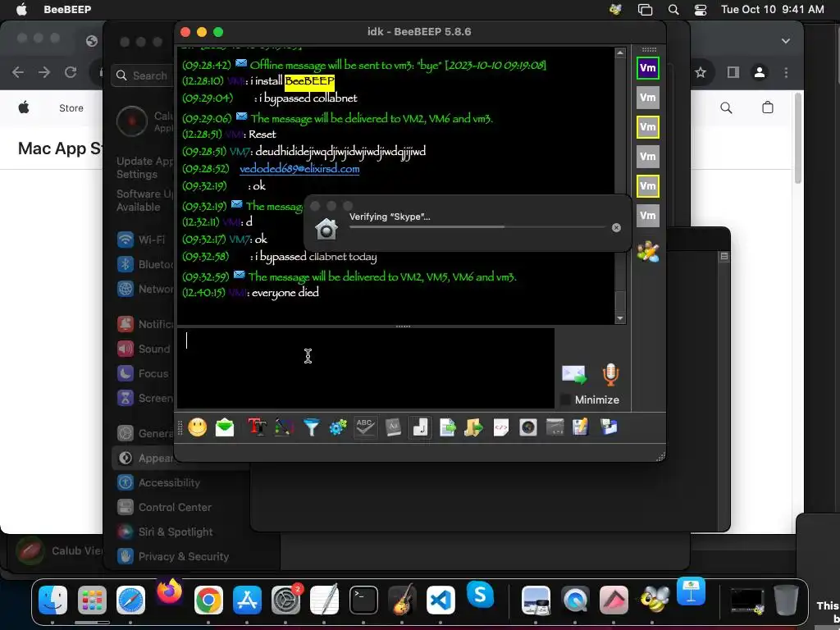Click the highlighted BeeBEEP word in chat

(x=309, y=81)
